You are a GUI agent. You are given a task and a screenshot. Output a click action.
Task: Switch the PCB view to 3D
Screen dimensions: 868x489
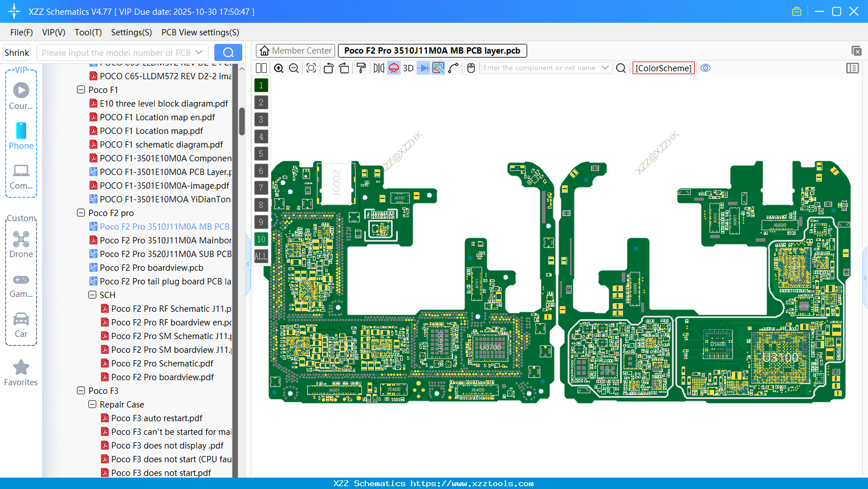(x=407, y=68)
